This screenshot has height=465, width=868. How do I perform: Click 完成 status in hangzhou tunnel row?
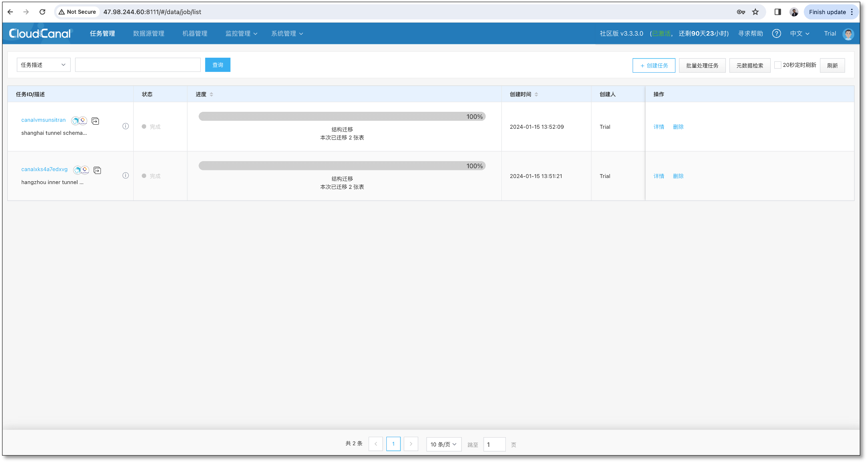point(151,176)
